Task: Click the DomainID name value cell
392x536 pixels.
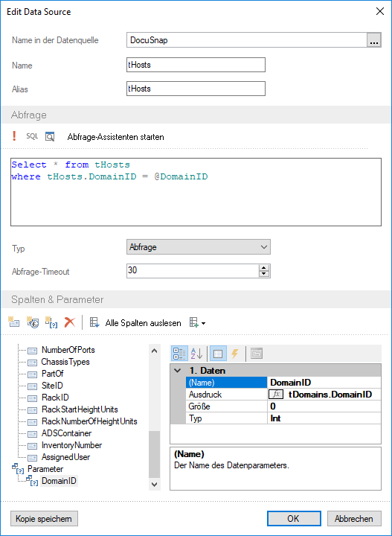Action: coord(324,383)
